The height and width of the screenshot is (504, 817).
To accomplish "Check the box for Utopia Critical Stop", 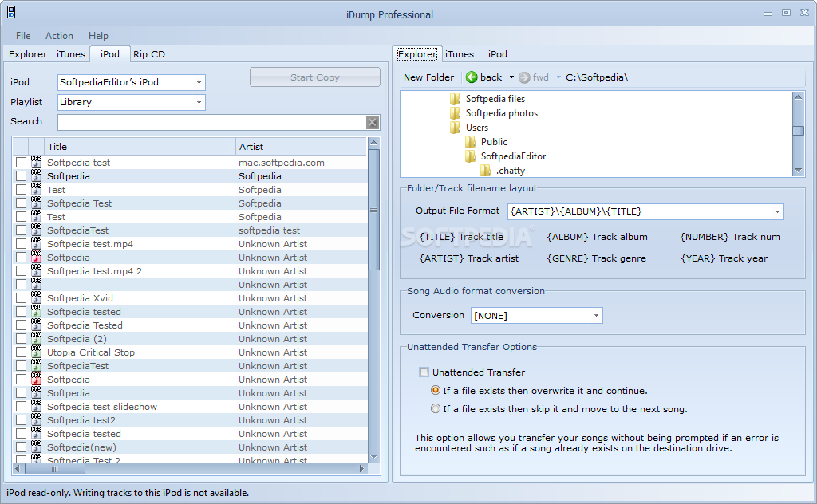I will pos(21,352).
